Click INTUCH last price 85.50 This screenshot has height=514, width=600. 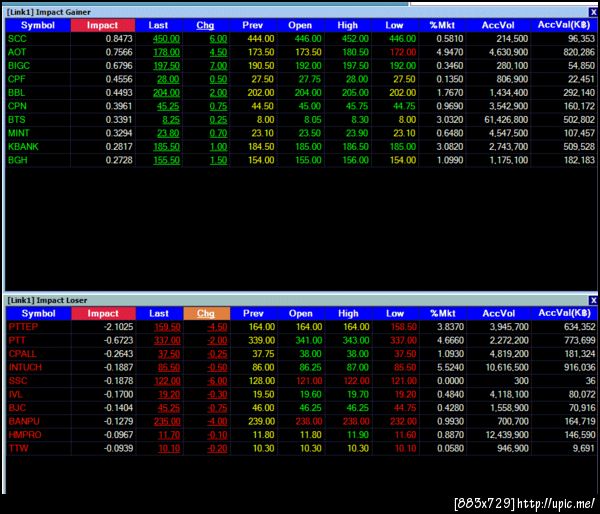[169, 367]
